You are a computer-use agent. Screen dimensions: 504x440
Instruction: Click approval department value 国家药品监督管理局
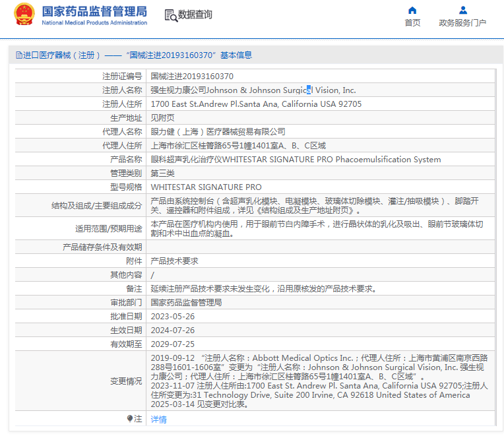click(186, 302)
